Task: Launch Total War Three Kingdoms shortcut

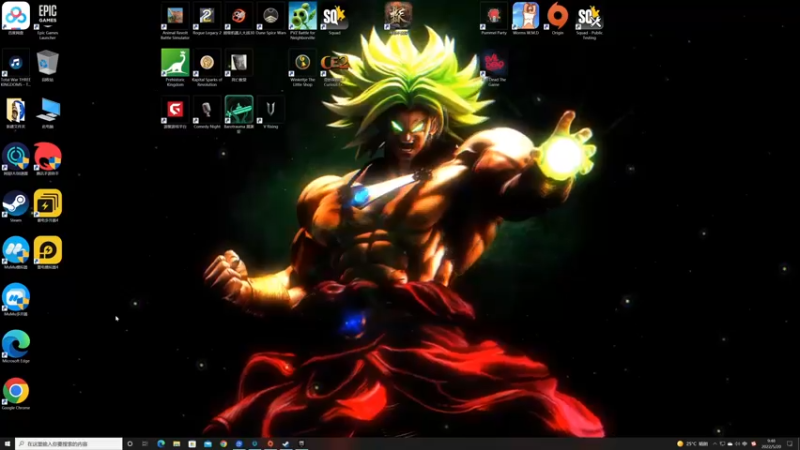Action: pos(16,67)
